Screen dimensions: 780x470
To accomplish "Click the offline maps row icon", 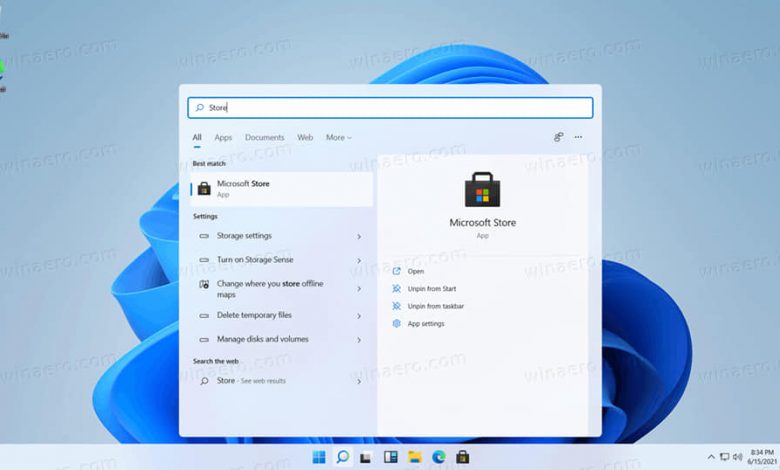I will pos(204,284).
